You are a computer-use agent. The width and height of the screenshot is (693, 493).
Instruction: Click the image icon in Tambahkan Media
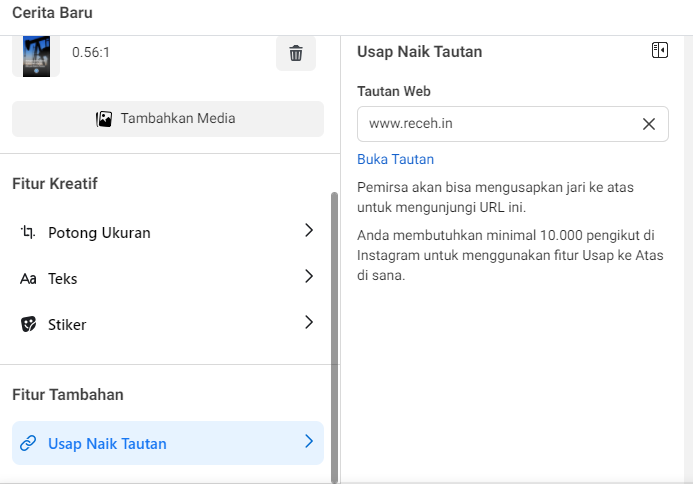[104, 119]
